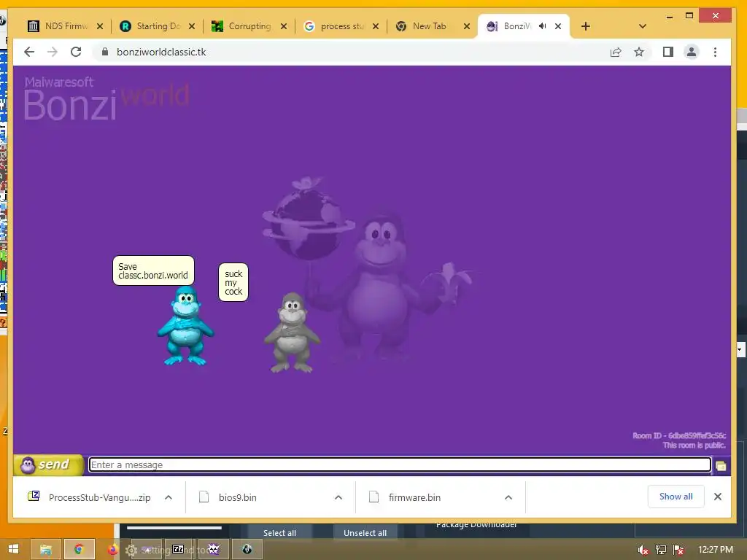
Task: Click Select all in background window
Action: coord(279,532)
